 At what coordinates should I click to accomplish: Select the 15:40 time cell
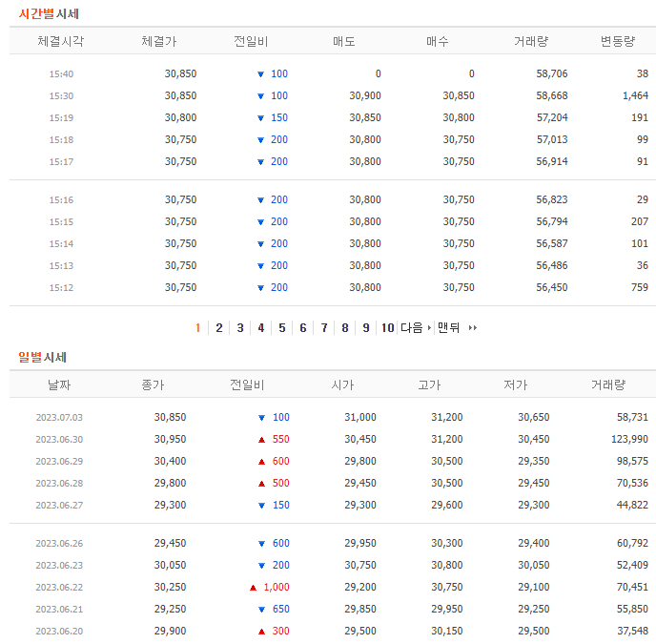61,74
